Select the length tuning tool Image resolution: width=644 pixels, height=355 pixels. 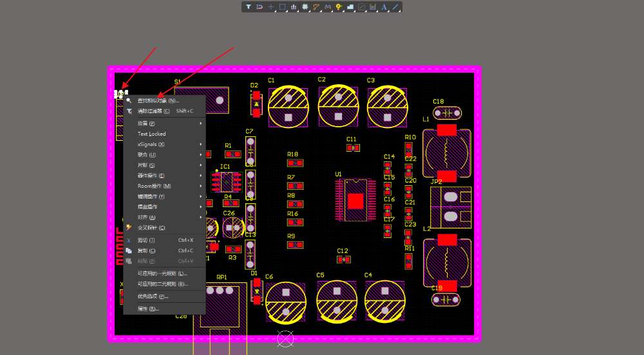click(x=327, y=7)
